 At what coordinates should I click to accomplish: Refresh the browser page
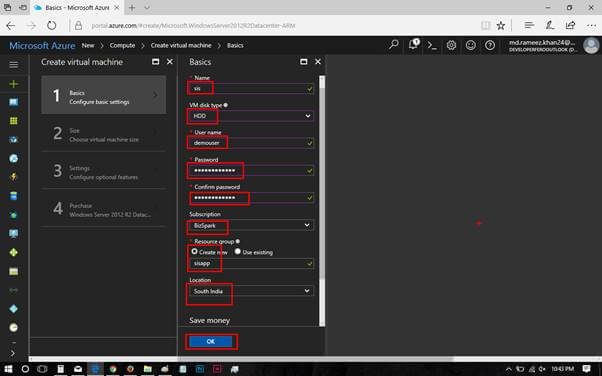(x=51, y=26)
